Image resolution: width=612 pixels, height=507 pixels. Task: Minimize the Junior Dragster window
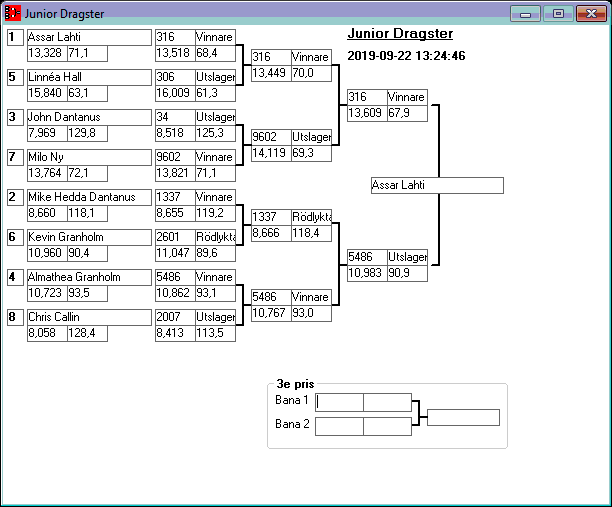525,14
